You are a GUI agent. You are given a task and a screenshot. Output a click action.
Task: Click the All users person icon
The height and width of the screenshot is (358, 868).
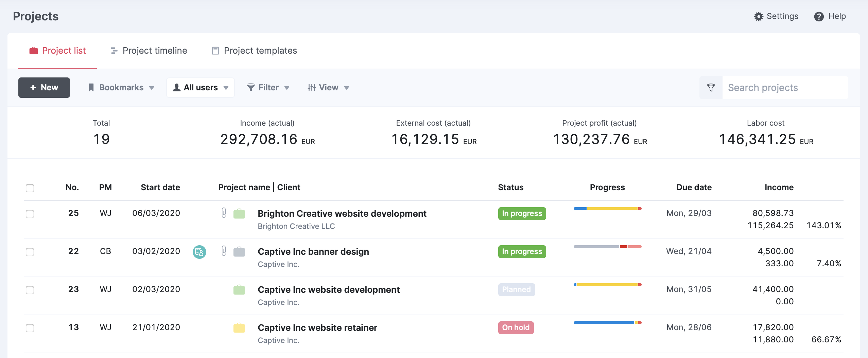(176, 88)
